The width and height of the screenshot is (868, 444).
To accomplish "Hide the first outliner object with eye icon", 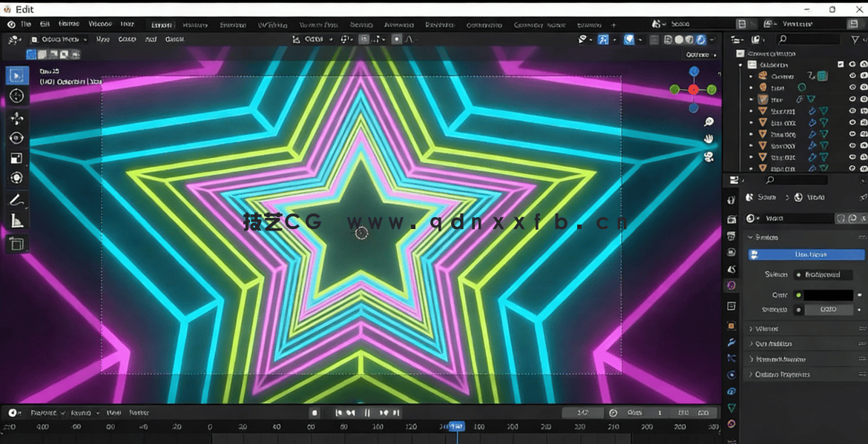I will [x=852, y=76].
